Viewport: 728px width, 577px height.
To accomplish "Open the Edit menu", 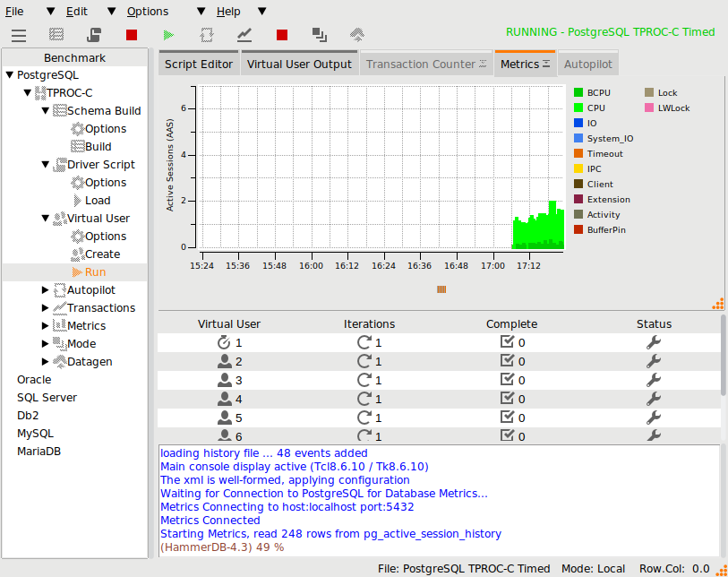I will coord(77,11).
